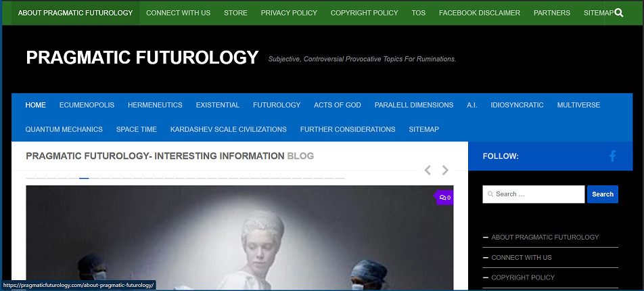
Task: Open the Partners menu item
Action: 552,13
